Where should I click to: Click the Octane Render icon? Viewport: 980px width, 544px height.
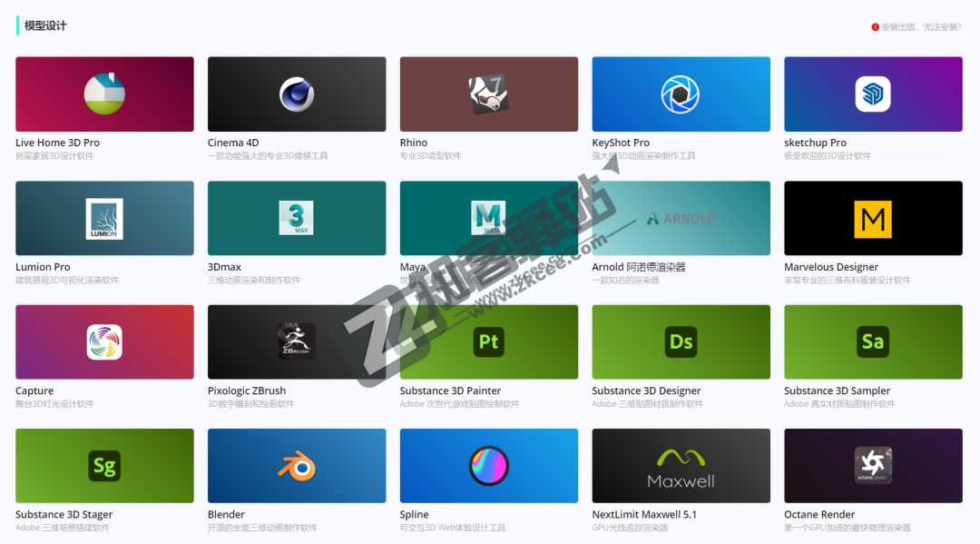(873, 465)
